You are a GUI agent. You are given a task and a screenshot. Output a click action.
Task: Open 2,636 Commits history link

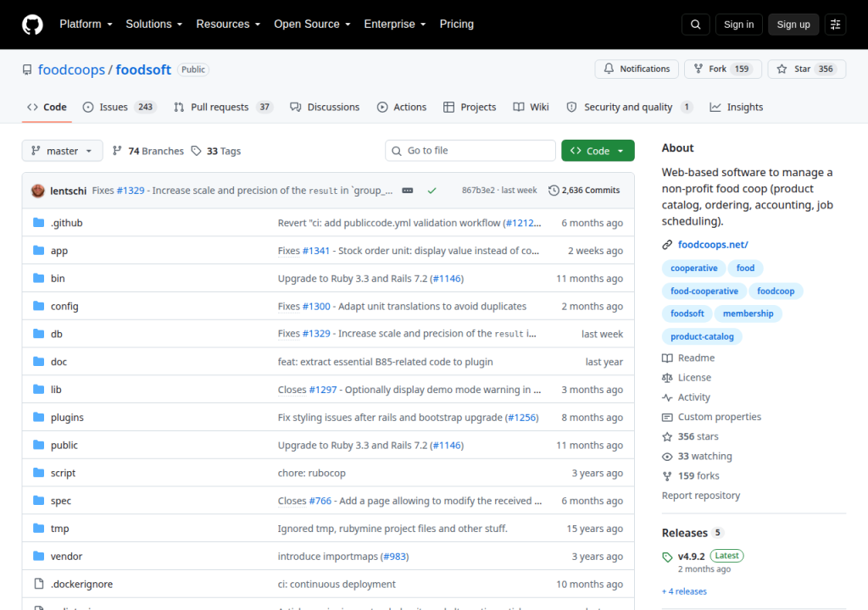[x=584, y=191]
